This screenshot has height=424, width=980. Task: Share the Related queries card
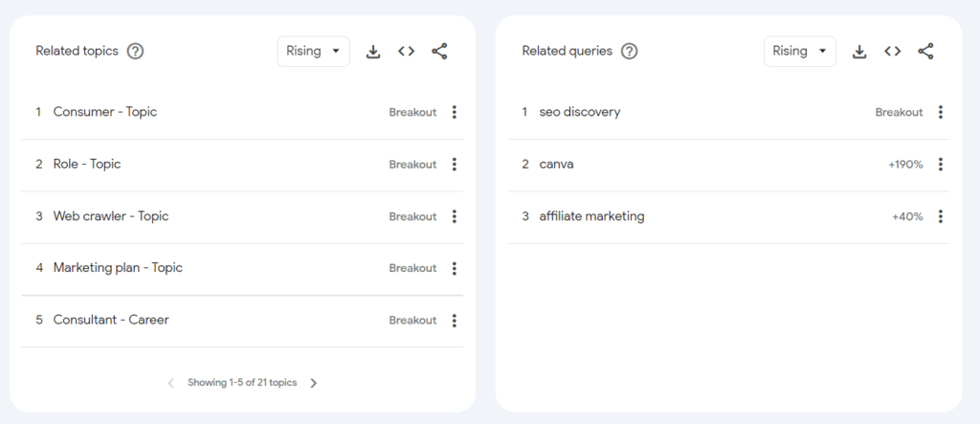tap(925, 52)
